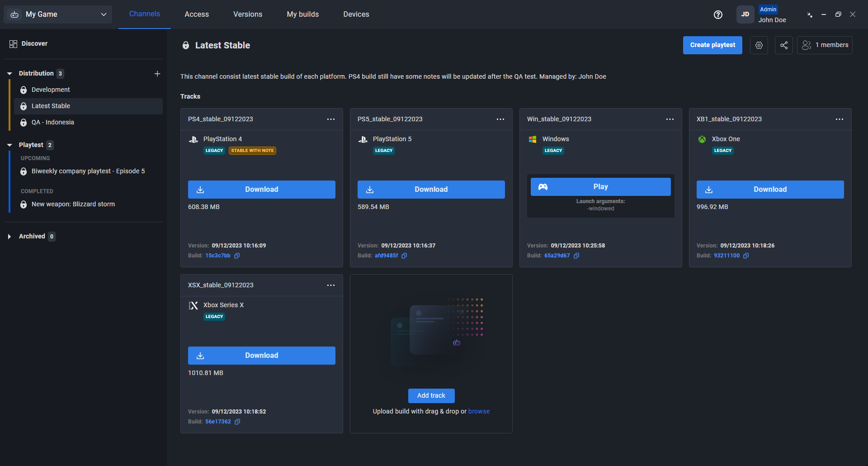Open build link afd9485f

point(387,256)
